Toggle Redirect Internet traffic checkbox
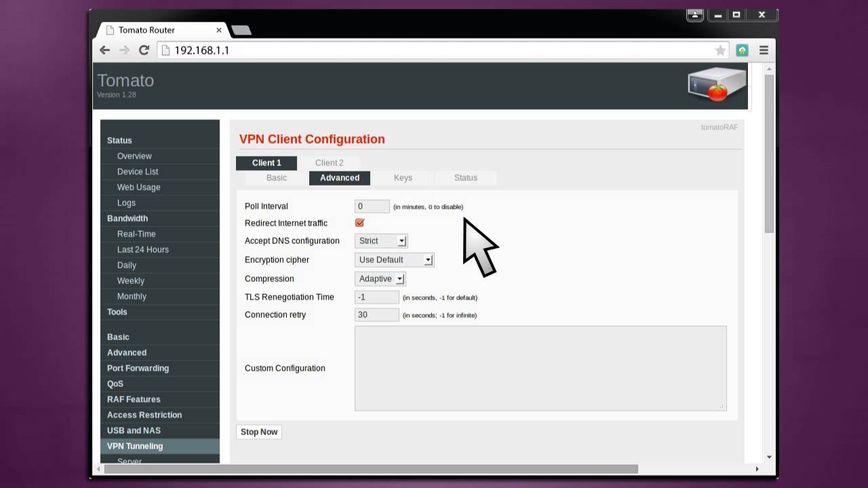 point(359,222)
